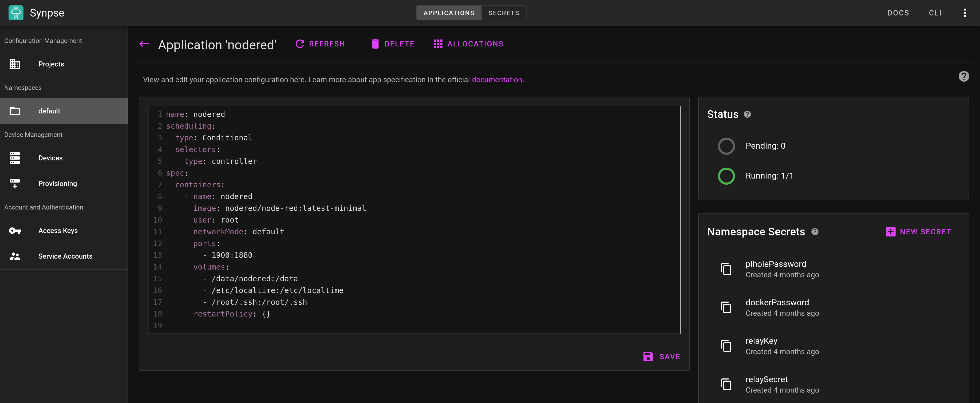Click the help icon next to Status
Screen dimensions: 980x403
click(747, 114)
